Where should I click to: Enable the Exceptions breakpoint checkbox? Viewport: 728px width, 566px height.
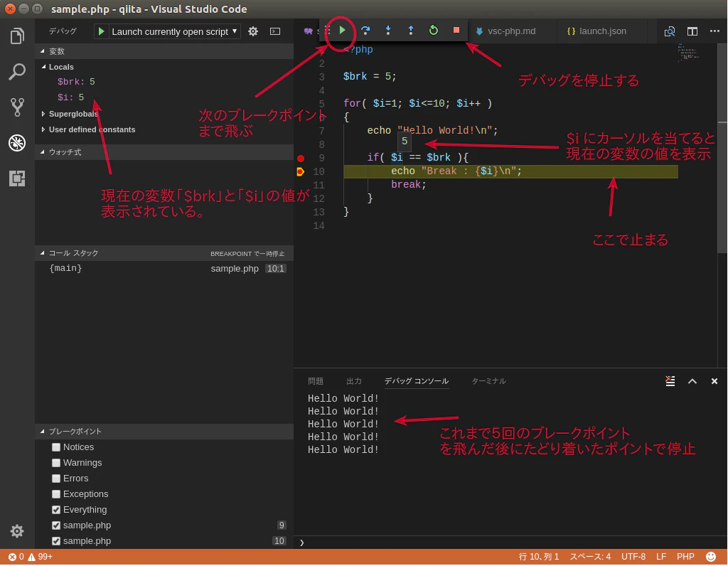(56, 494)
